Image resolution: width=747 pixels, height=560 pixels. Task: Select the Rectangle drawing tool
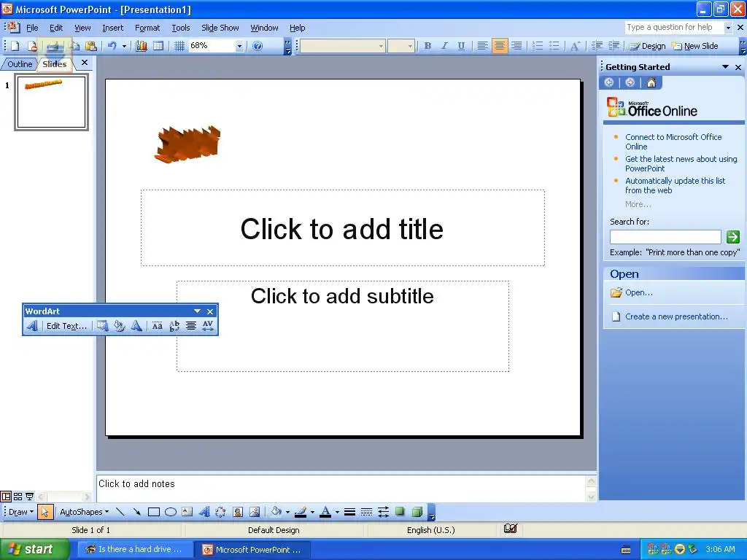(x=153, y=512)
